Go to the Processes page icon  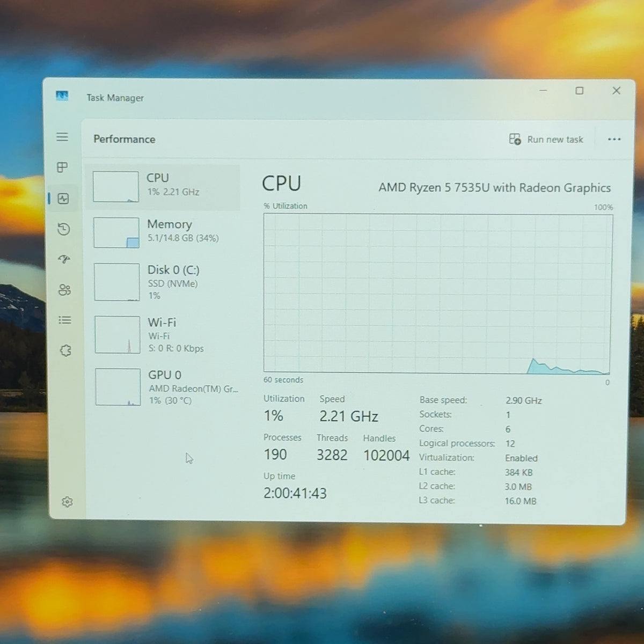tap(62, 167)
